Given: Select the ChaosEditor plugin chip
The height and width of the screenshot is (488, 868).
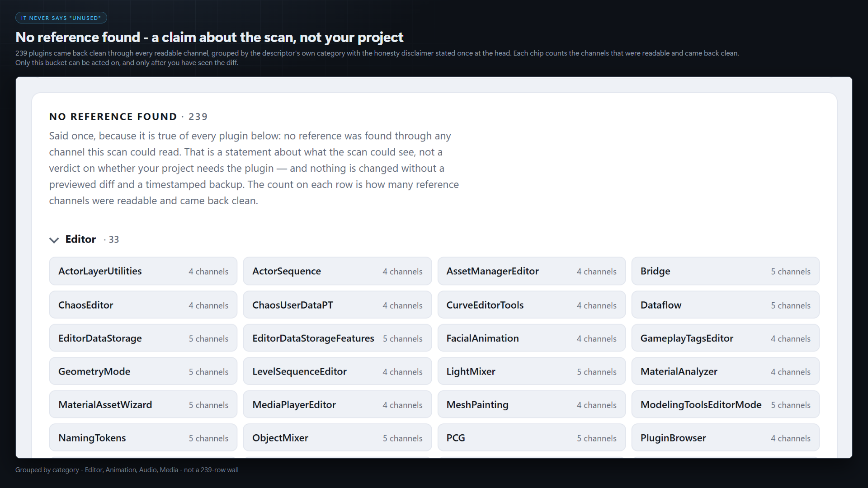Looking at the screenshot, I should pyautogui.click(x=143, y=305).
